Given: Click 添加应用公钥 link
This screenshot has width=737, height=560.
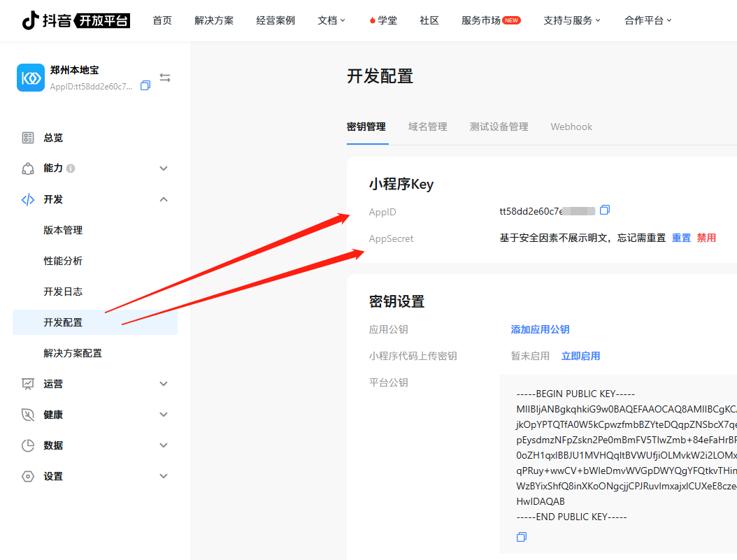Looking at the screenshot, I should [x=540, y=329].
